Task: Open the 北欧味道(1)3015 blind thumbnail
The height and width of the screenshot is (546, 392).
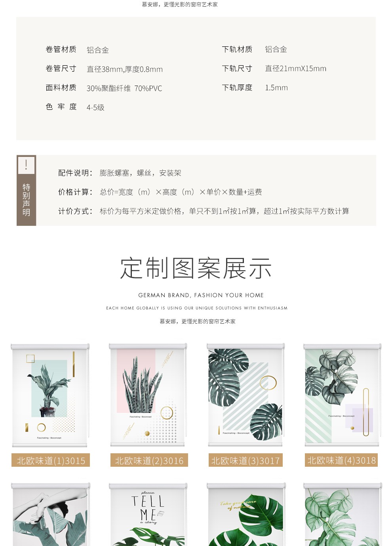Action: coord(50,395)
